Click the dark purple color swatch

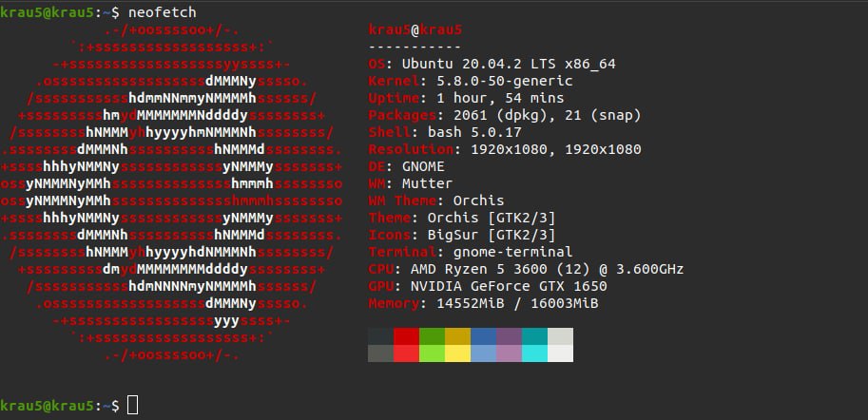(x=510, y=335)
